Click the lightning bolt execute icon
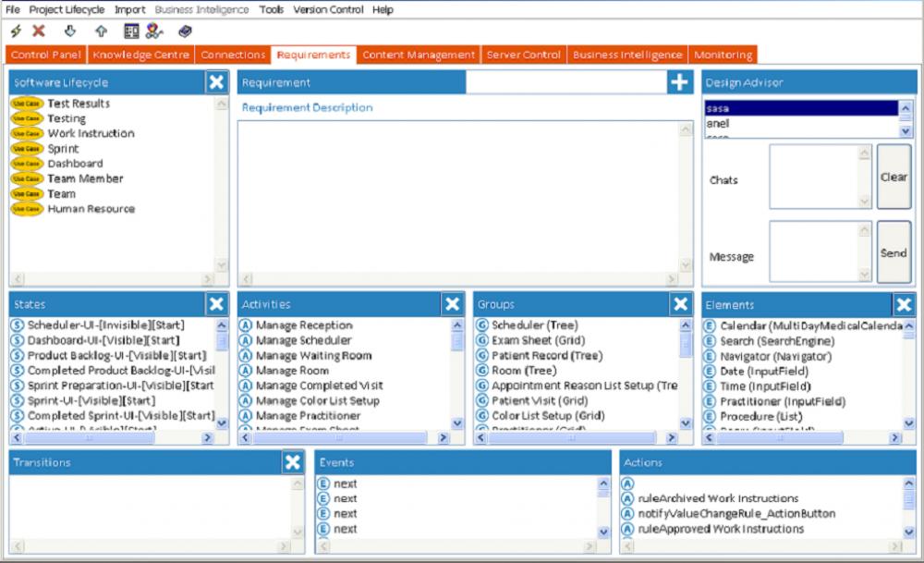The width and height of the screenshot is (924, 563). click(15, 32)
